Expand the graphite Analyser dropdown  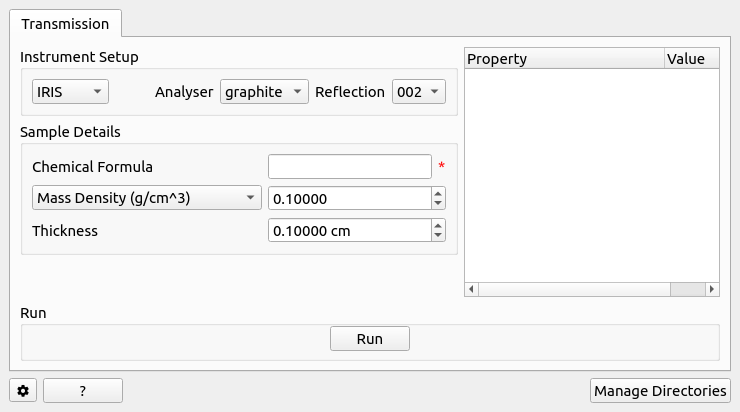click(x=265, y=92)
